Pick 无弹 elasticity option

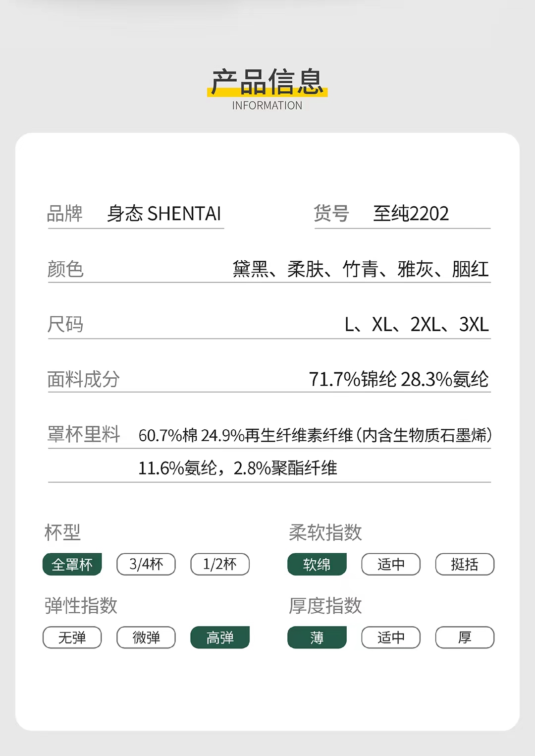(72, 638)
